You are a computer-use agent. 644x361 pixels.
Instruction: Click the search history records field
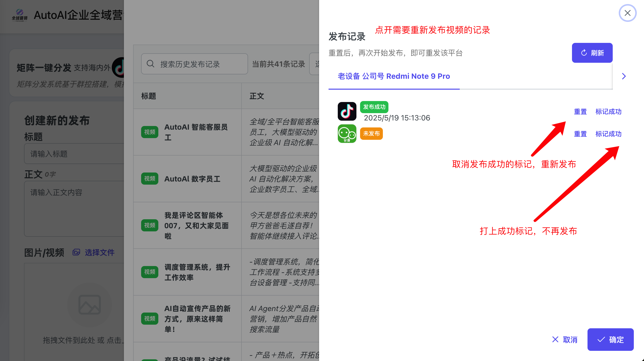[x=194, y=64]
